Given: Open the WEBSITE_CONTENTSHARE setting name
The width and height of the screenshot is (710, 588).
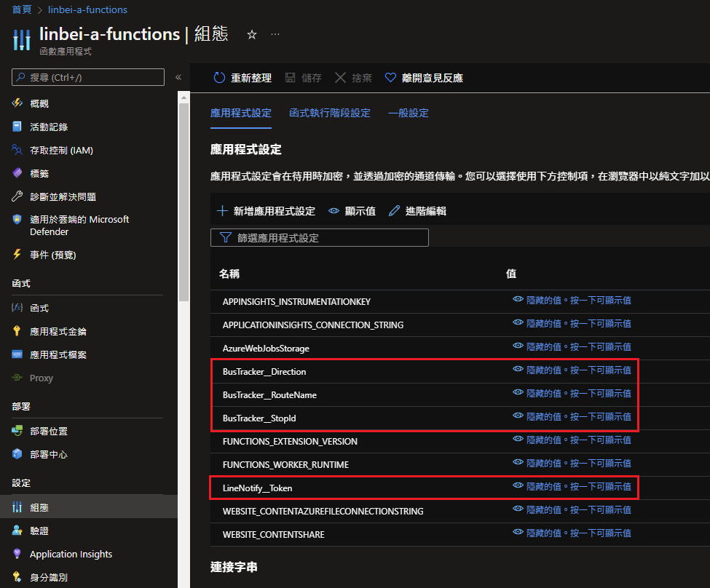Looking at the screenshot, I should (x=274, y=535).
